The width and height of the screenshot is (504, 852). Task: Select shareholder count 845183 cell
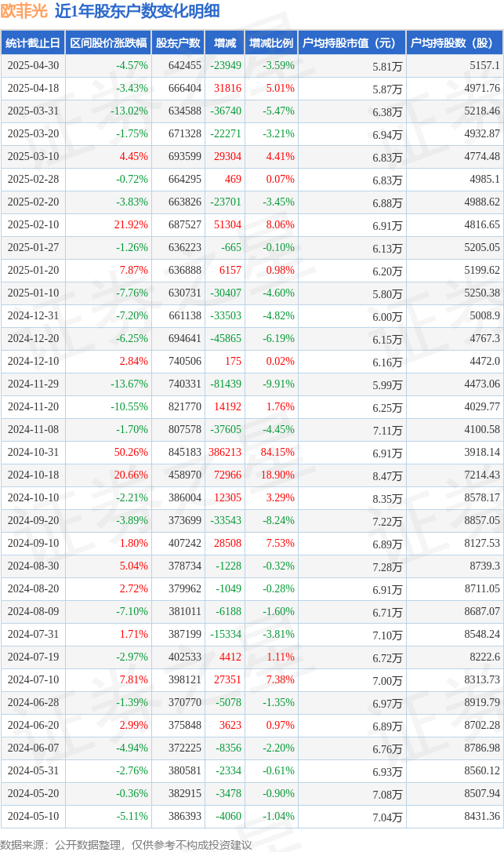click(x=185, y=452)
